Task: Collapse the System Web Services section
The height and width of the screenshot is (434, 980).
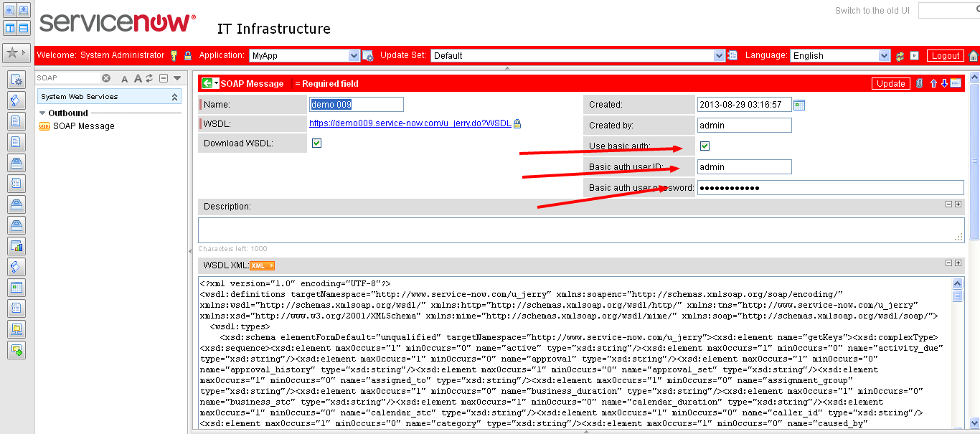Action: (x=174, y=97)
